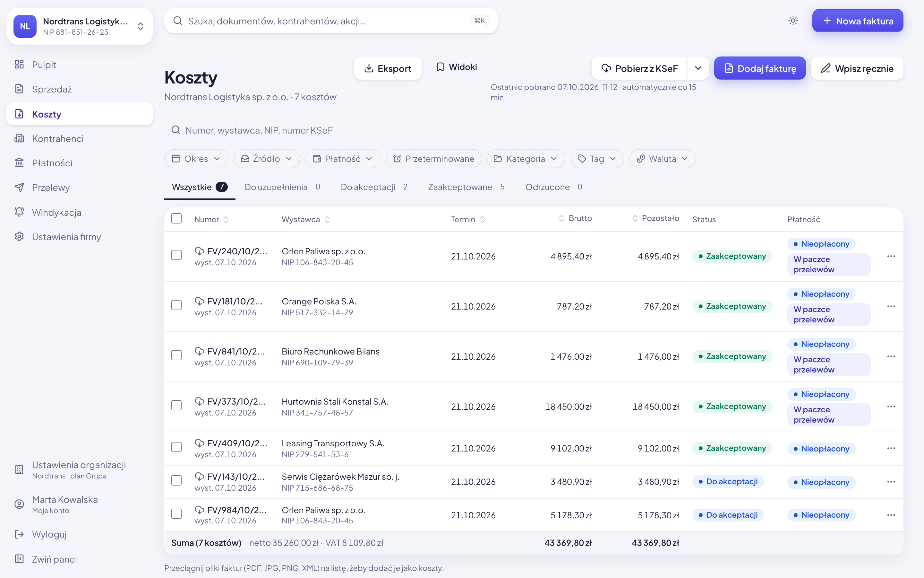
Task: Toggle the Przeterminowane filter chip
Action: [x=433, y=159]
